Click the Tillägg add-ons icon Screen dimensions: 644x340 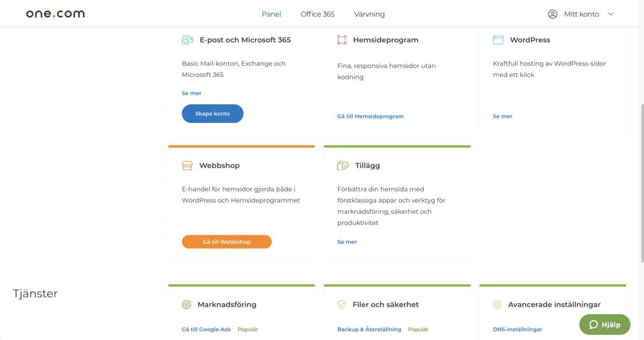(x=343, y=166)
